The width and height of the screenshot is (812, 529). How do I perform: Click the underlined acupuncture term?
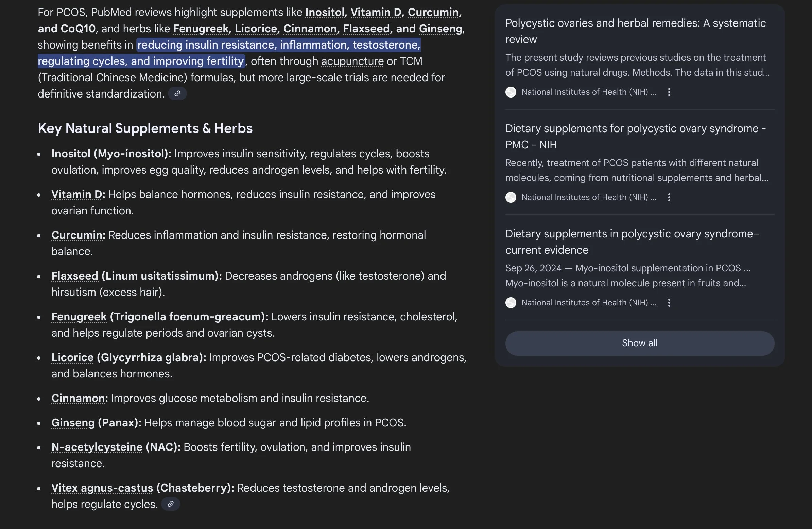pos(352,61)
